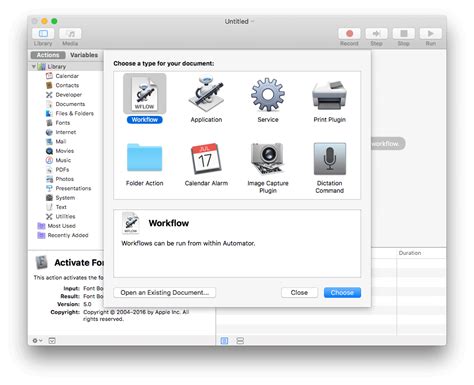
Task: Click the Activate Fonts action icon
Action: pyautogui.click(x=42, y=262)
